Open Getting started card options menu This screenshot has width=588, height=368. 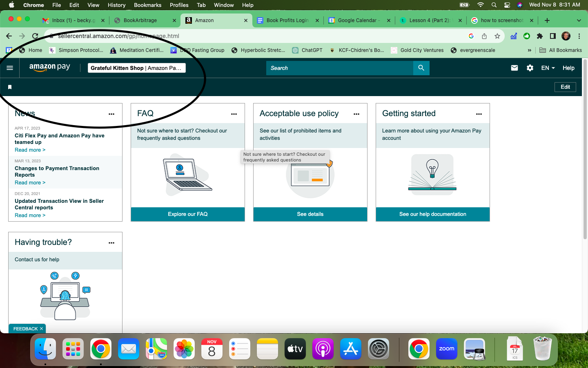(x=479, y=114)
